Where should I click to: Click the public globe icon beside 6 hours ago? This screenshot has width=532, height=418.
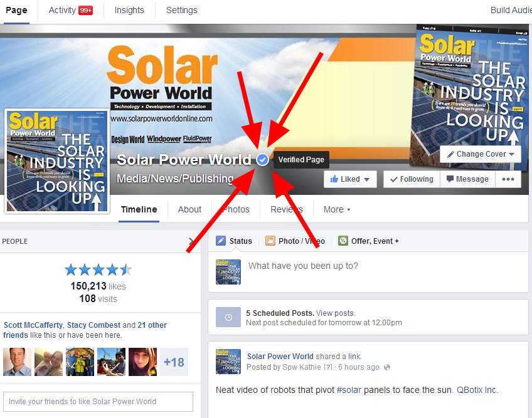(x=387, y=367)
